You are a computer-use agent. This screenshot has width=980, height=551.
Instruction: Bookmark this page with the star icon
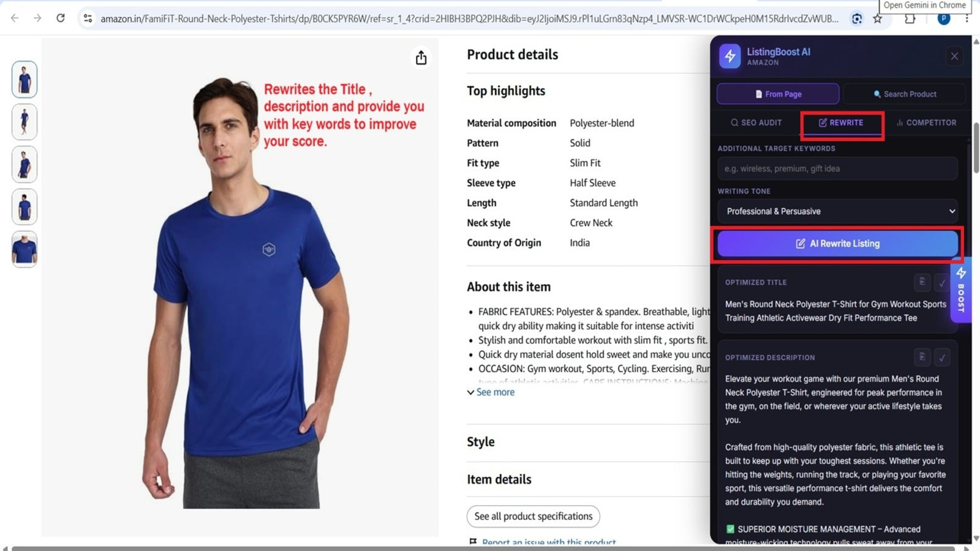[x=878, y=18]
